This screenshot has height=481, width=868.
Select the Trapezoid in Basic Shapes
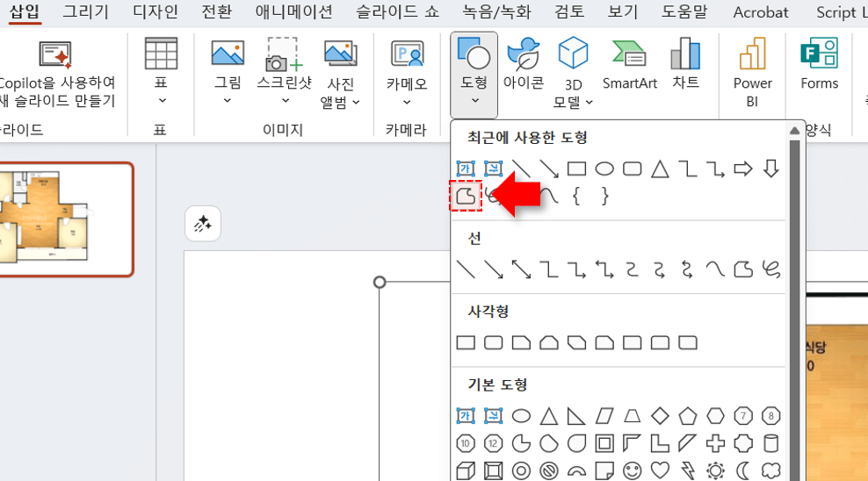632,416
